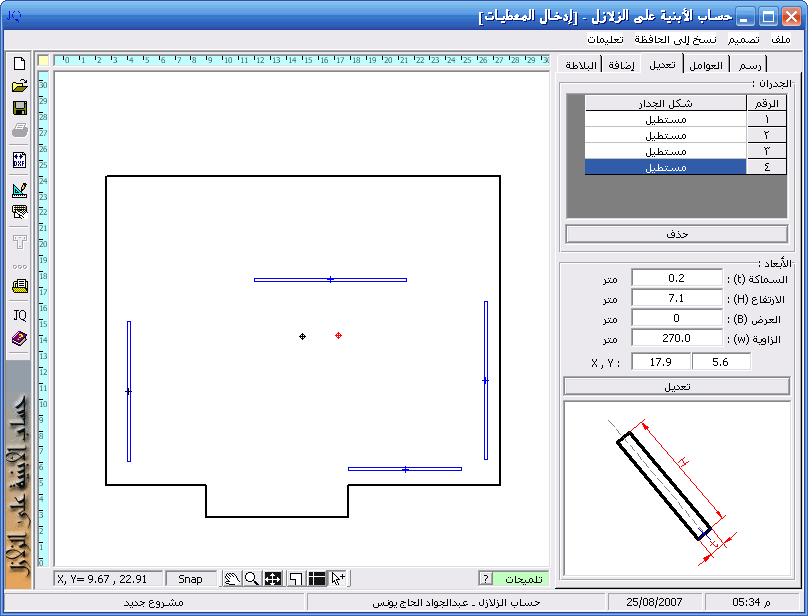Toggle the Snap button

pyautogui.click(x=190, y=579)
